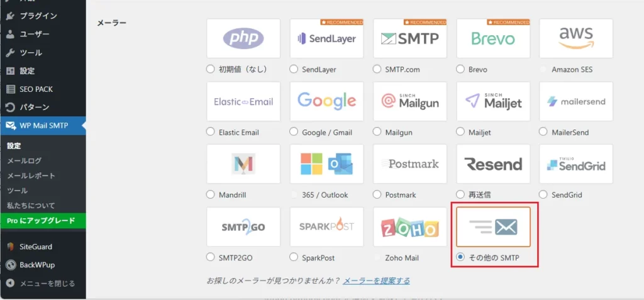Click the 365 / Outlook label
This screenshot has width=644, height=300.
pyautogui.click(x=325, y=195)
